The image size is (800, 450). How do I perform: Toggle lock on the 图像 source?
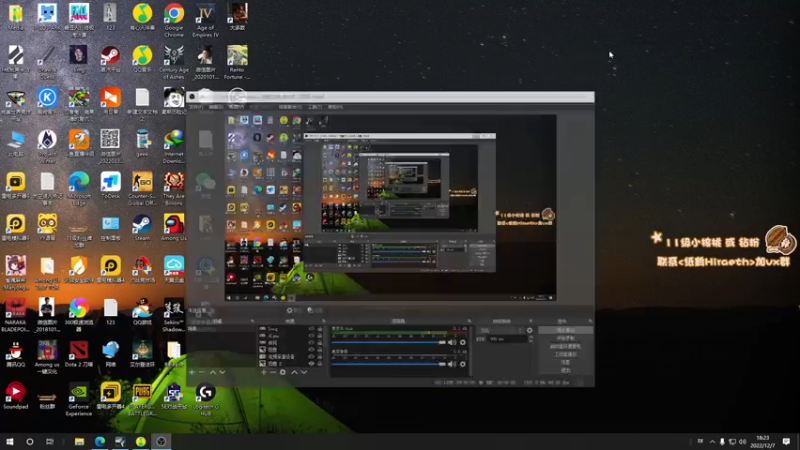[x=320, y=349]
